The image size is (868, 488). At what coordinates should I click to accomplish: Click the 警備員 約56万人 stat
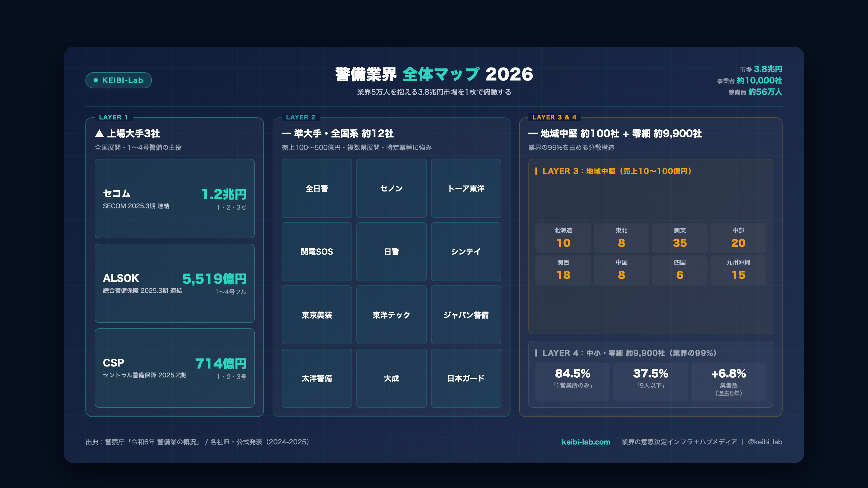click(755, 92)
